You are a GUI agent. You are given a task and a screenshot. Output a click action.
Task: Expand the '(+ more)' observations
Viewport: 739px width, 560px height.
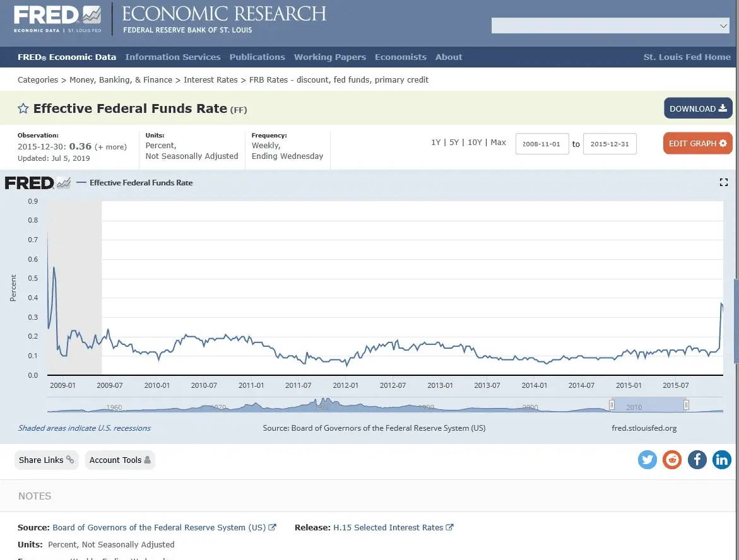tap(110, 146)
